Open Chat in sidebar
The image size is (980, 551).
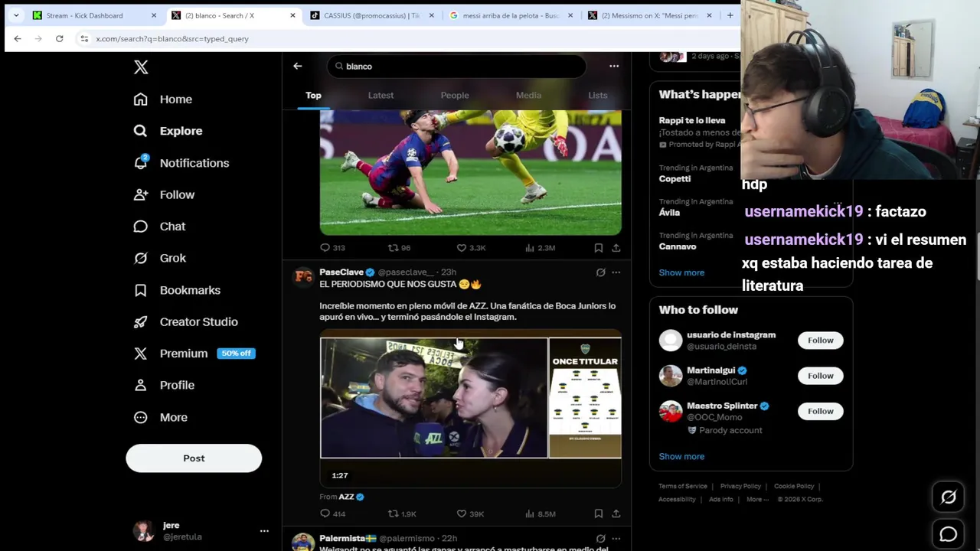click(x=160, y=227)
